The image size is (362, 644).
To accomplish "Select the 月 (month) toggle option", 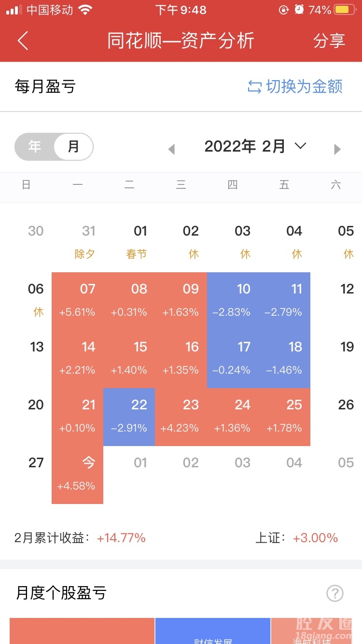I will coord(73,147).
